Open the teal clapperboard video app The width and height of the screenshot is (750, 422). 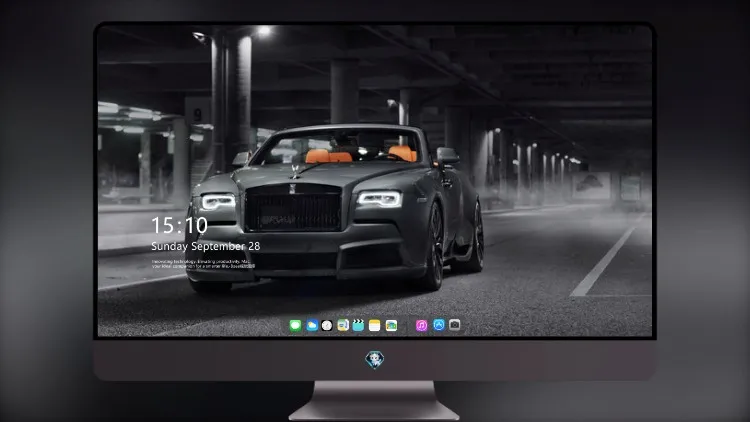tap(358, 326)
